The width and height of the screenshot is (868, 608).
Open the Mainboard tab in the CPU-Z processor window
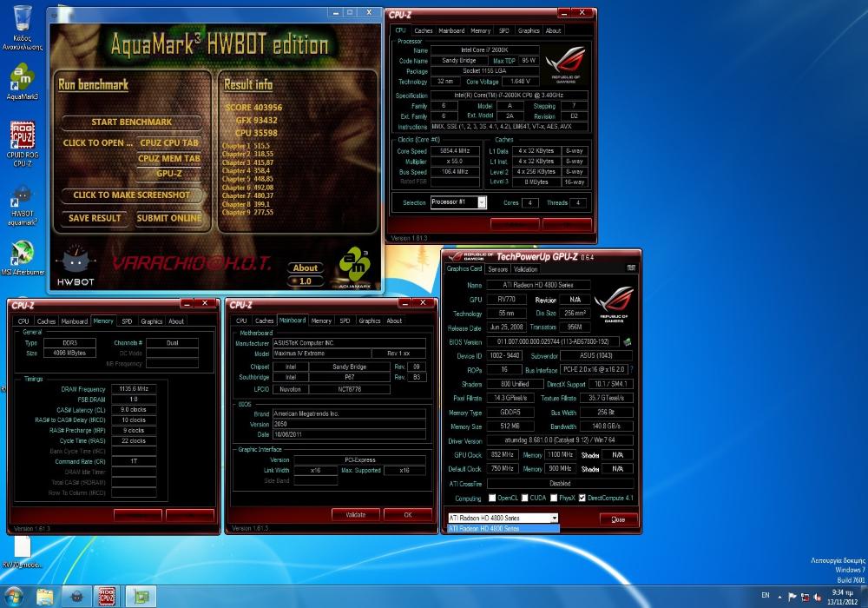(x=451, y=30)
